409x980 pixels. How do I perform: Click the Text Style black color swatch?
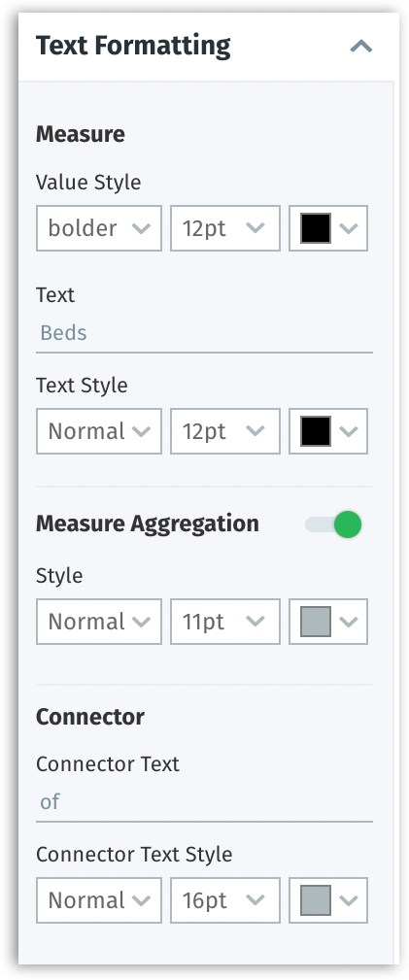(315, 431)
